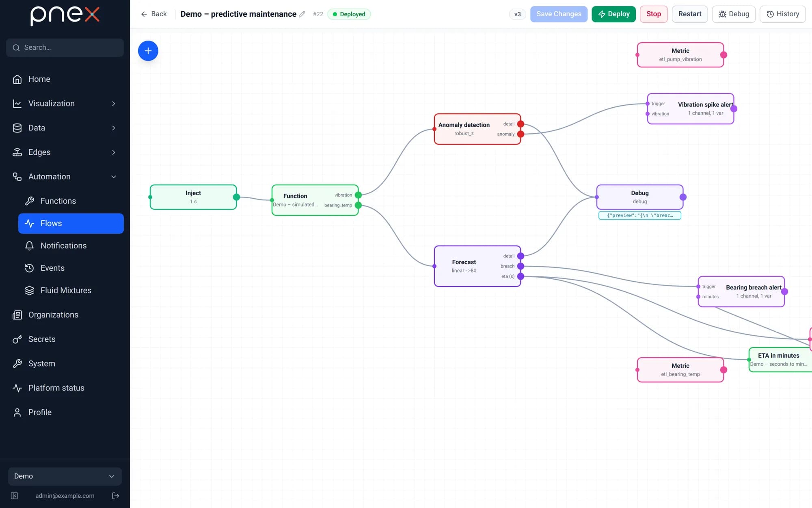Click the Debug node output port
The image size is (812, 508).
tap(683, 197)
